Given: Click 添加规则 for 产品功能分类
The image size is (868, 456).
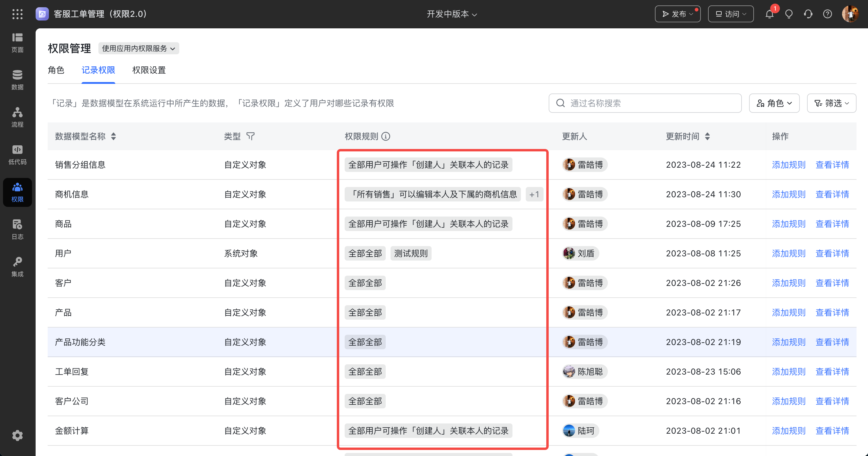Looking at the screenshot, I should pyautogui.click(x=789, y=342).
